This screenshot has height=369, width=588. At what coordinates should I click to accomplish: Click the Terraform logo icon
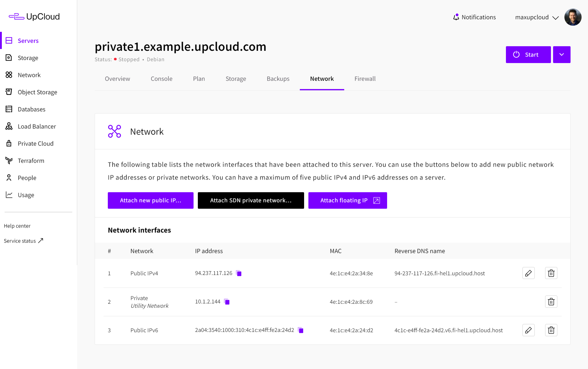click(9, 160)
